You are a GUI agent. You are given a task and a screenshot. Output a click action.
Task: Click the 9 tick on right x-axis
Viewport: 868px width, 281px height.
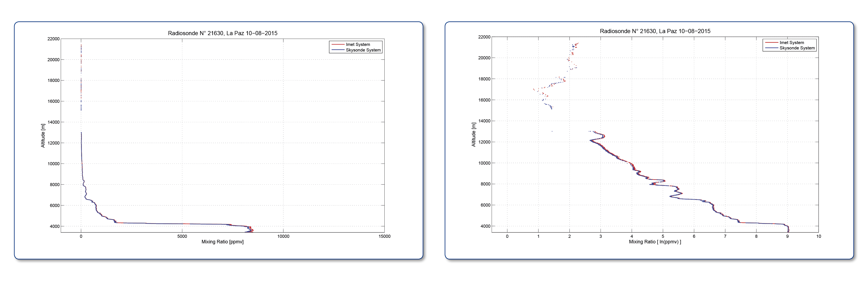(x=787, y=236)
